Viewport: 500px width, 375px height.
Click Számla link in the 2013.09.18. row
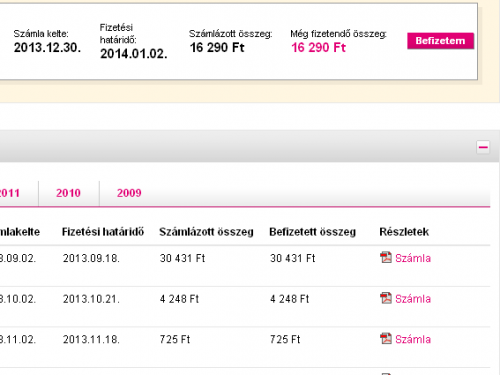point(413,258)
